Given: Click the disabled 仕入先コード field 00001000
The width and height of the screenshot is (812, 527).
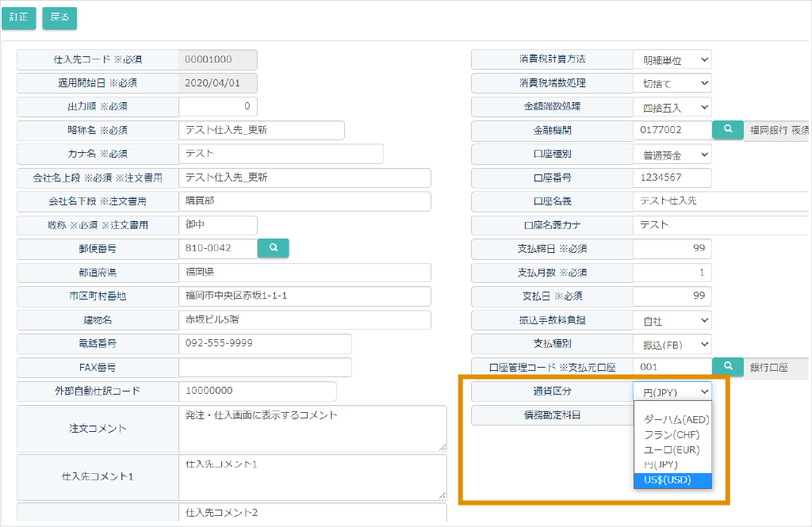Looking at the screenshot, I should (x=218, y=59).
